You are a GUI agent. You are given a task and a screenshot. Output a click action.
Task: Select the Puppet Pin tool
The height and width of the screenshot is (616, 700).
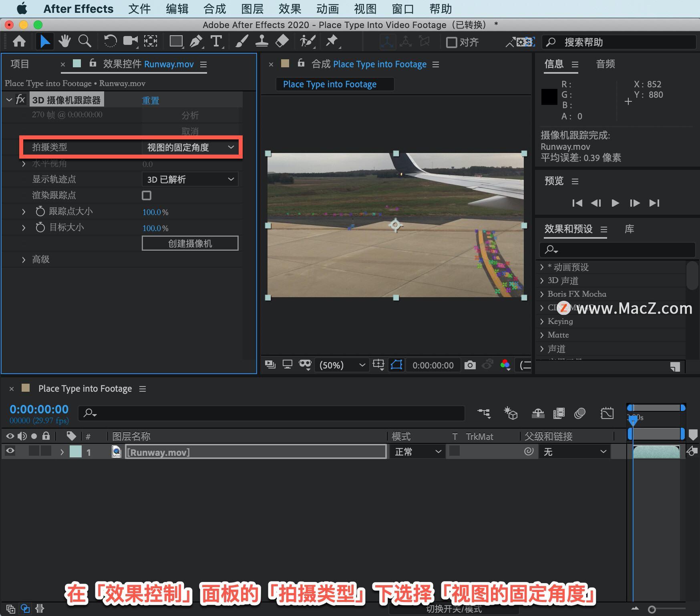(332, 41)
